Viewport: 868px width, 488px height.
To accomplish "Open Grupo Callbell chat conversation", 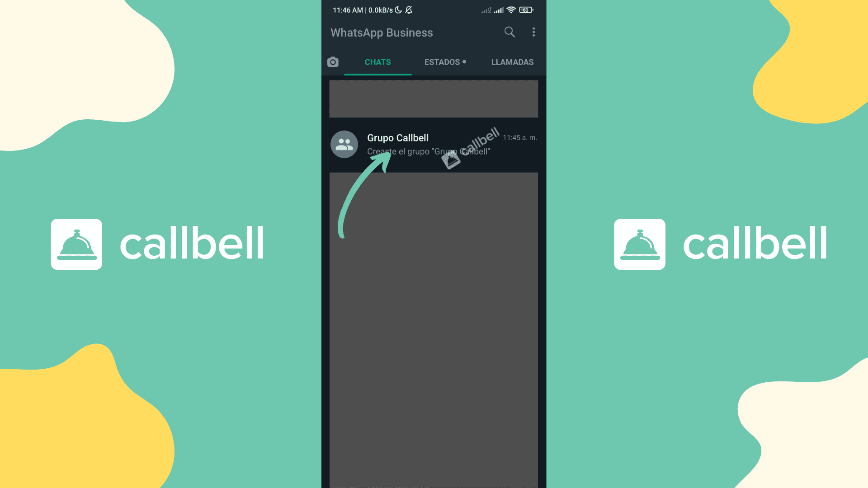I will (434, 144).
